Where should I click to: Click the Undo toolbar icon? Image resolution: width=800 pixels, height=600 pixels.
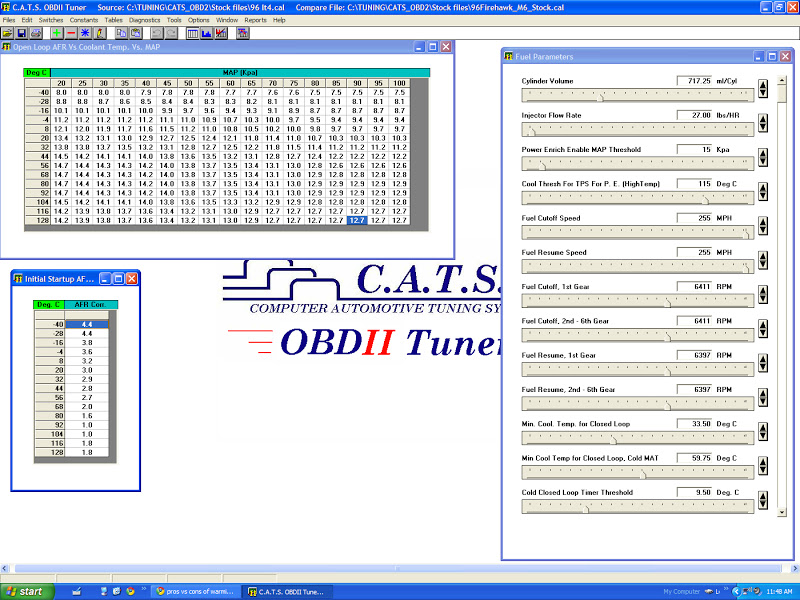pyautogui.click(x=157, y=33)
